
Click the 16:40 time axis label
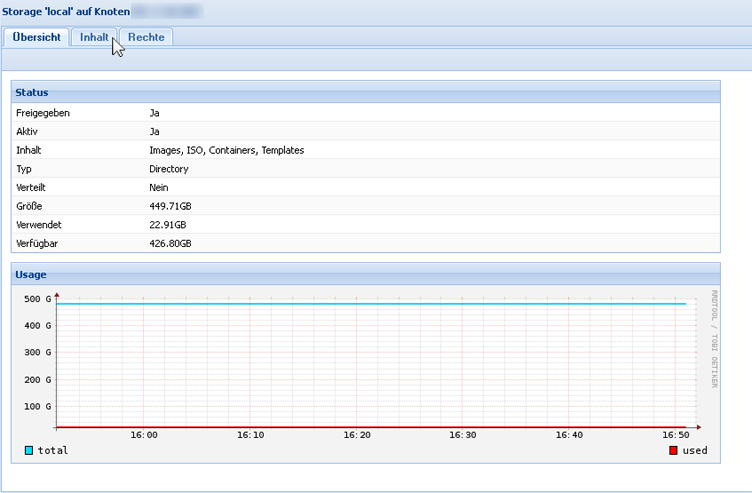[569, 435]
